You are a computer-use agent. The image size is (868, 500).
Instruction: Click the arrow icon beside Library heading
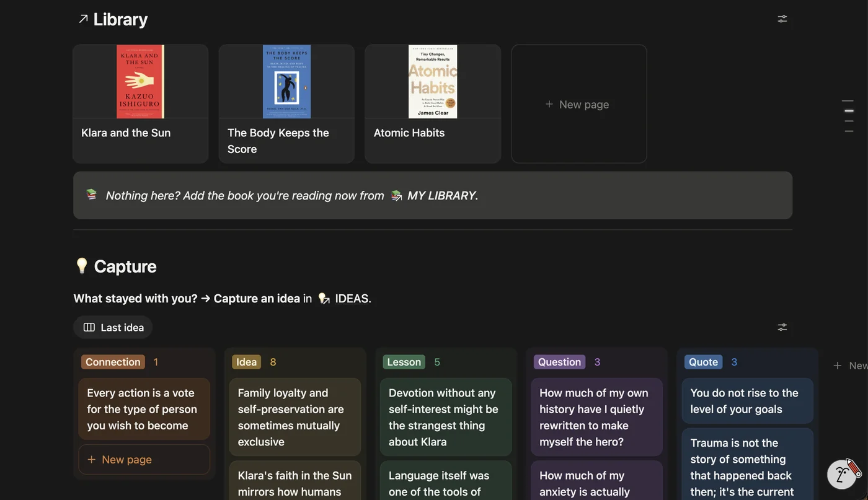point(83,19)
